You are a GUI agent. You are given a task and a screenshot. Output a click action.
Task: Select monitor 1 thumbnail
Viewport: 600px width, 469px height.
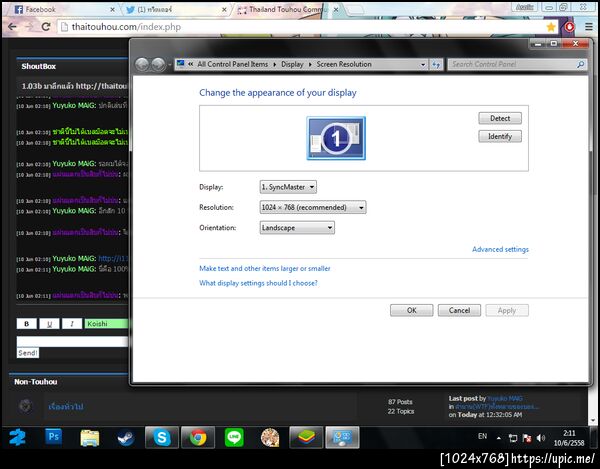pyautogui.click(x=336, y=138)
